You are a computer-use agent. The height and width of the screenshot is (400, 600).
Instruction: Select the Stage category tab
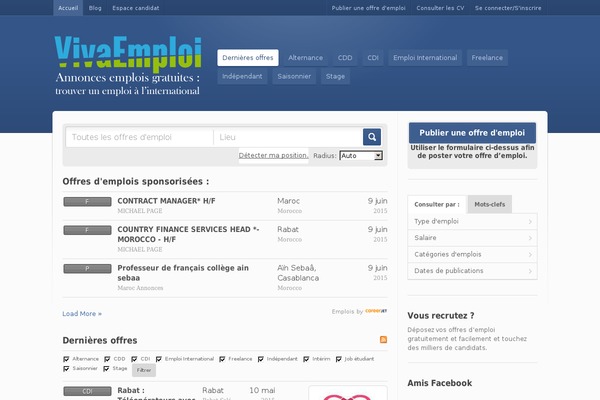click(335, 76)
